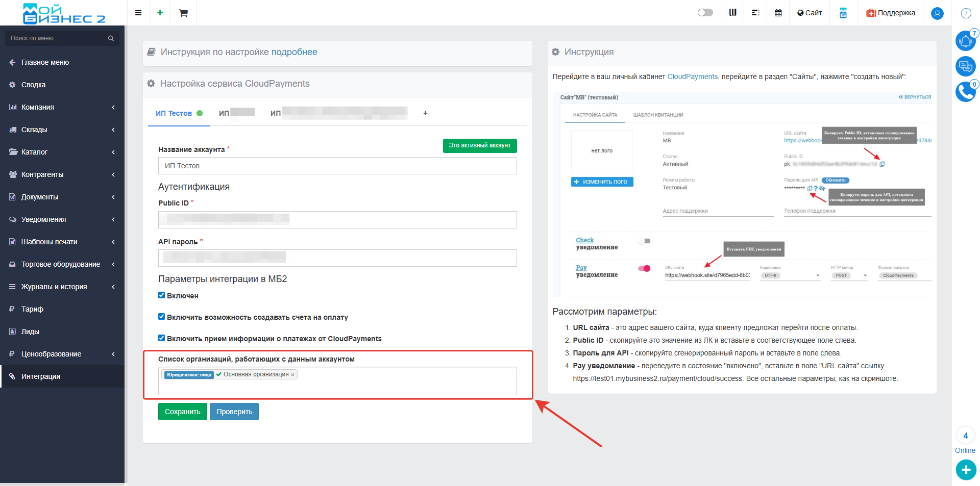
Task: Expand the Ценообразование menu section
Action: click(x=62, y=354)
